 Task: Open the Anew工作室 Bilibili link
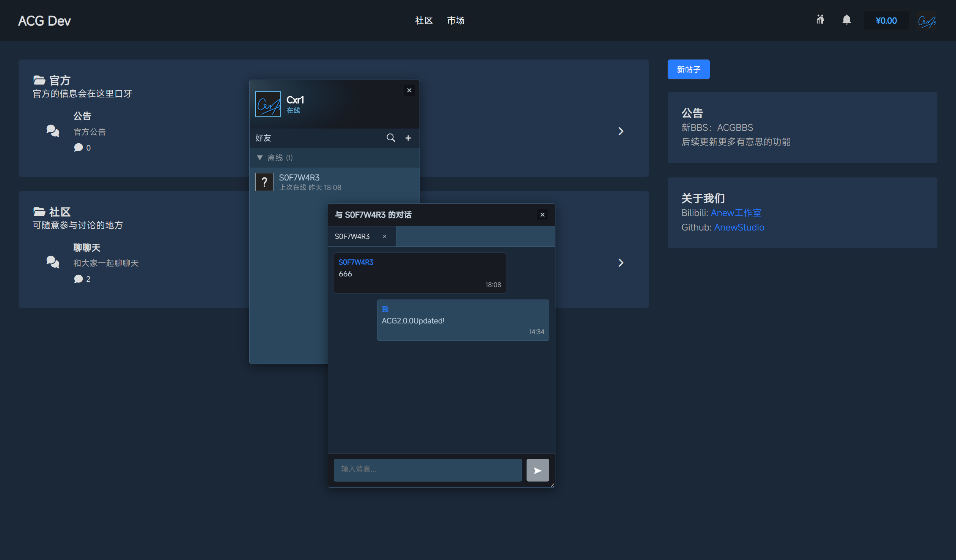click(x=736, y=213)
